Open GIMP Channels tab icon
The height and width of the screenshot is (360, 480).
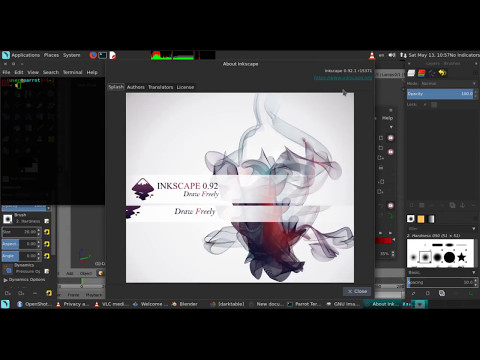coord(422,73)
